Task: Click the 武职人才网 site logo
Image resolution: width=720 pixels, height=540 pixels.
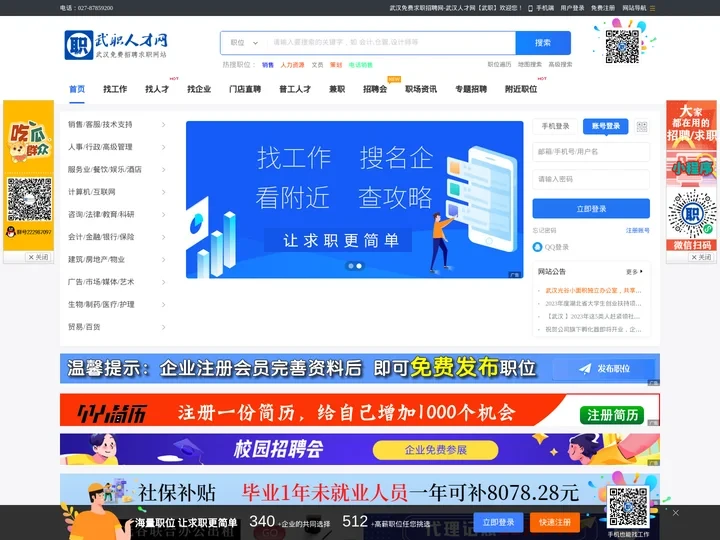Action: click(x=116, y=45)
